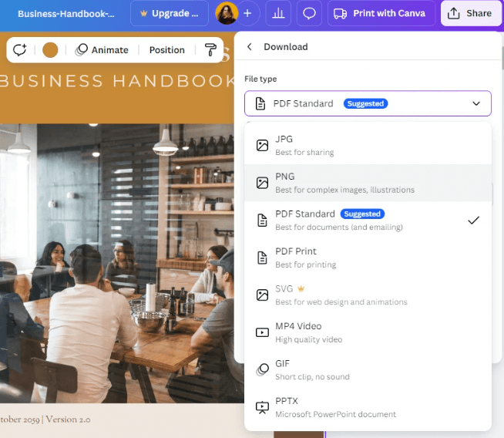Image resolution: width=504 pixels, height=438 pixels.
Task: Click the comment bubble icon in header
Action: [x=309, y=14]
